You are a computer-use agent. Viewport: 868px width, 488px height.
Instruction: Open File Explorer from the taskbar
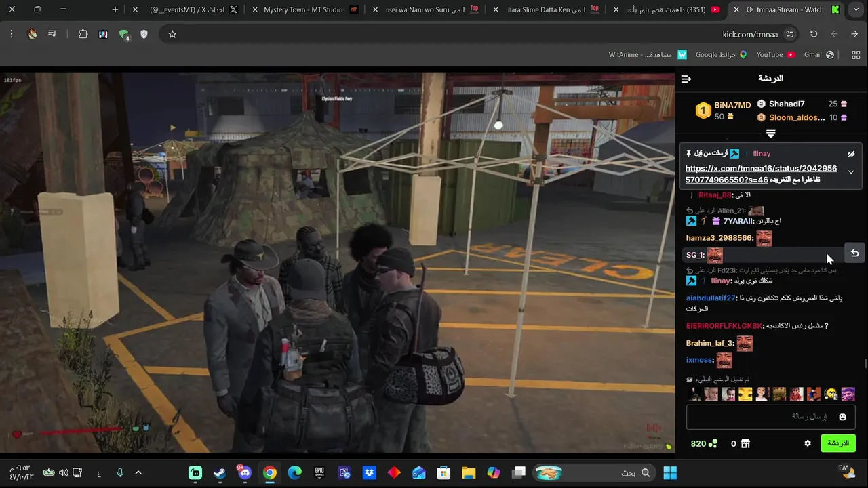point(469,472)
